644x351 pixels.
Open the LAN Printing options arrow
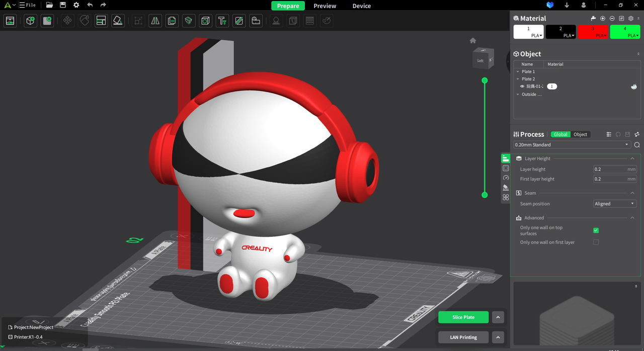point(498,337)
